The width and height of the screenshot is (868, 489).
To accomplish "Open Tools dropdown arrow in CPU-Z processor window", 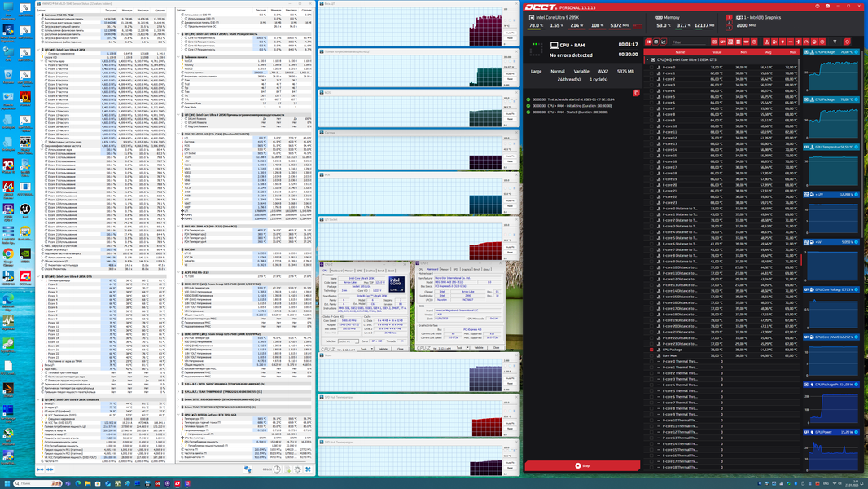I will click(x=372, y=349).
